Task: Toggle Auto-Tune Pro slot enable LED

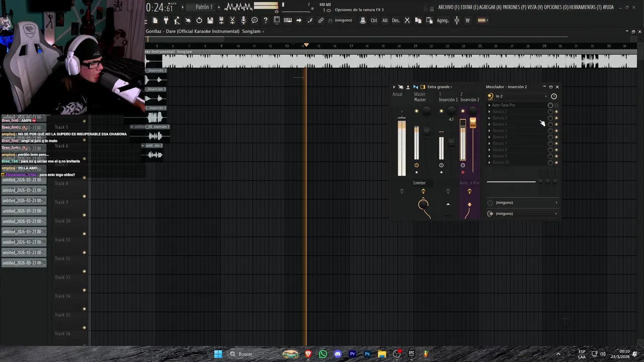Action: point(556,105)
